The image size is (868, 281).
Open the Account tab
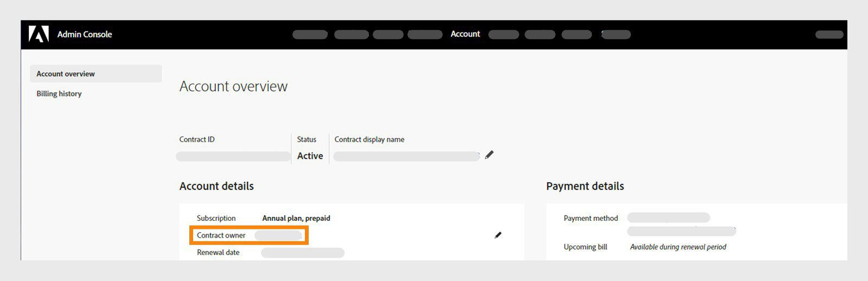[x=465, y=34]
